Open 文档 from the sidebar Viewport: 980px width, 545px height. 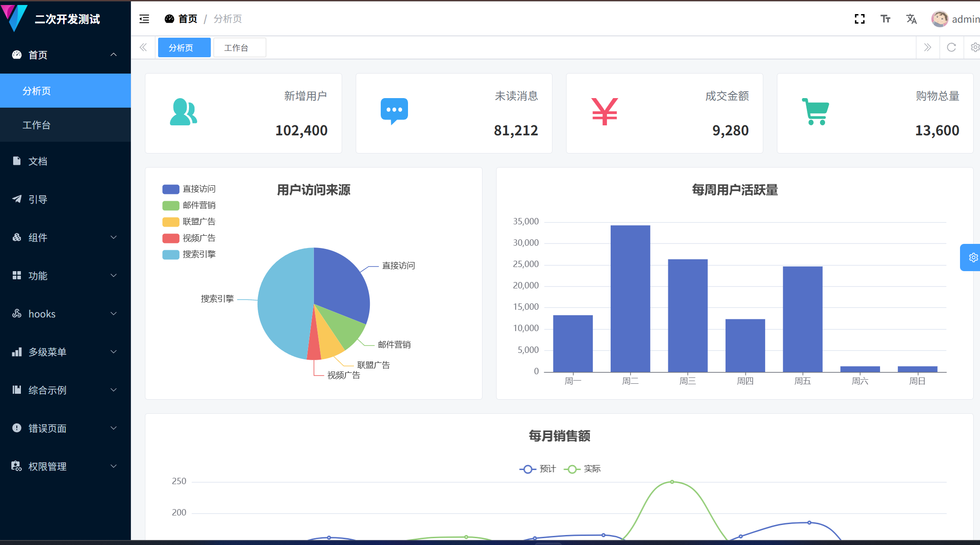click(38, 161)
